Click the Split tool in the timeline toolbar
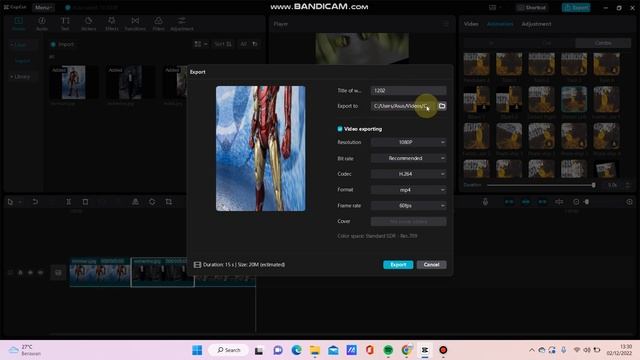Viewport: 640px width, 360px height. click(x=69, y=202)
